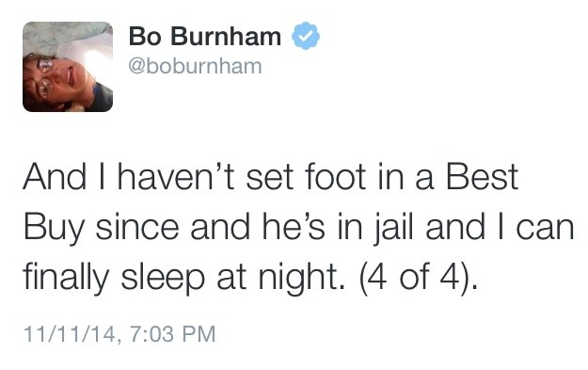Click the word "can" ending second line
The width and height of the screenshot is (588, 370).
(x=546, y=229)
